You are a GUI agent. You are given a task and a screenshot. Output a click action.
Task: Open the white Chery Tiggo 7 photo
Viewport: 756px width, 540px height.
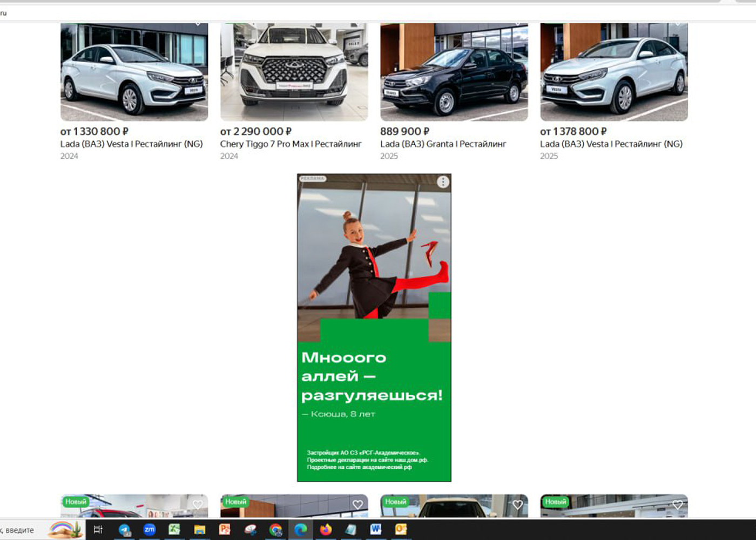pos(294,72)
